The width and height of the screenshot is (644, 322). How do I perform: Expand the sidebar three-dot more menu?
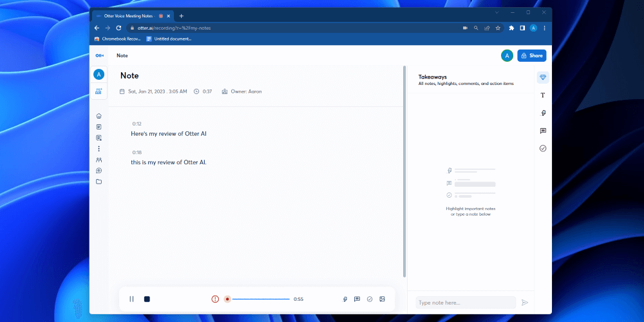coord(99,149)
